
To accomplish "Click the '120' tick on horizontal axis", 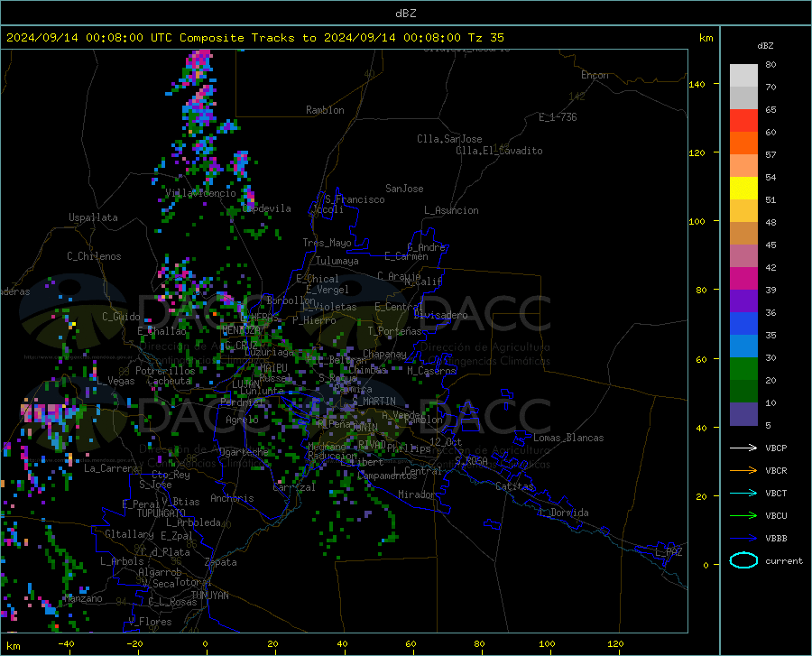I will click(615, 644).
